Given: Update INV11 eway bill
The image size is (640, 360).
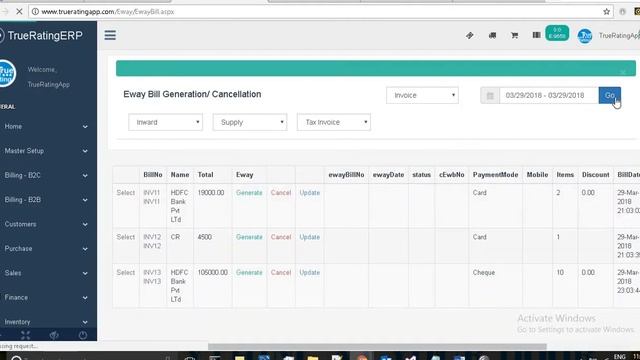Looking at the screenshot, I should [x=310, y=193].
